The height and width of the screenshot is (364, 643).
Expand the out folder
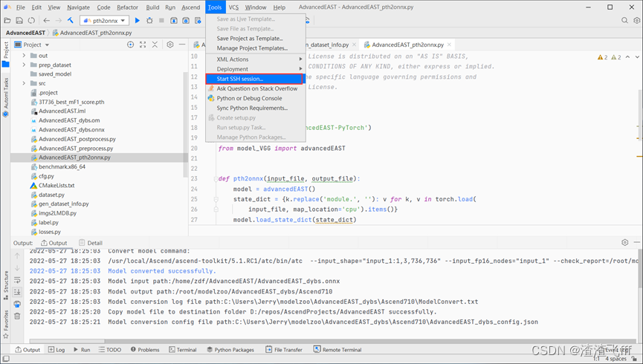24,55
